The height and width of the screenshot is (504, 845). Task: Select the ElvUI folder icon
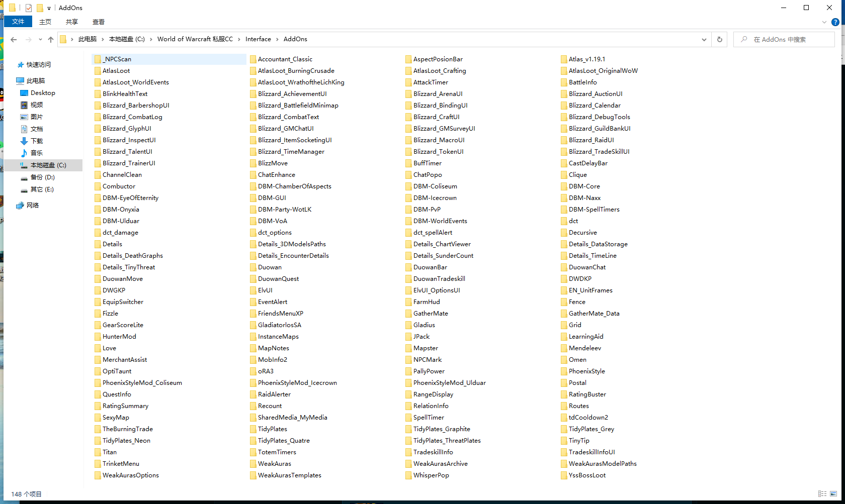pyautogui.click(x=253, y=290)
